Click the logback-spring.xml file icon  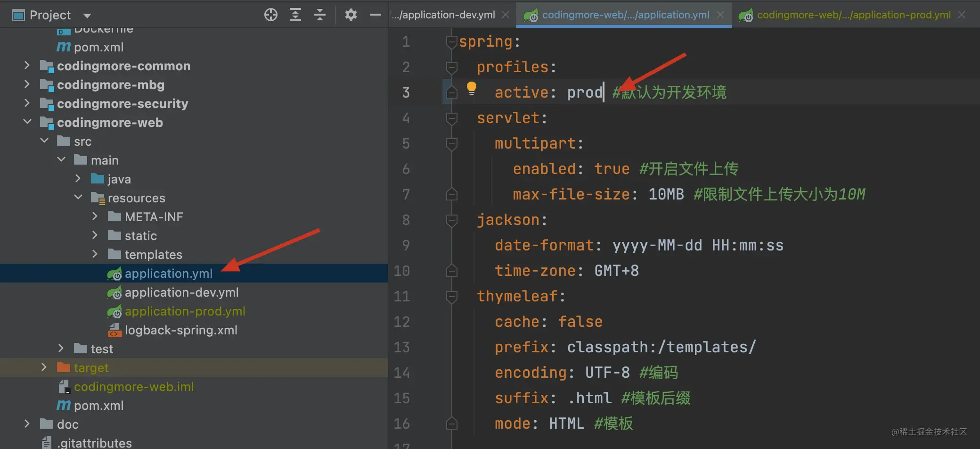coord(114,330)
